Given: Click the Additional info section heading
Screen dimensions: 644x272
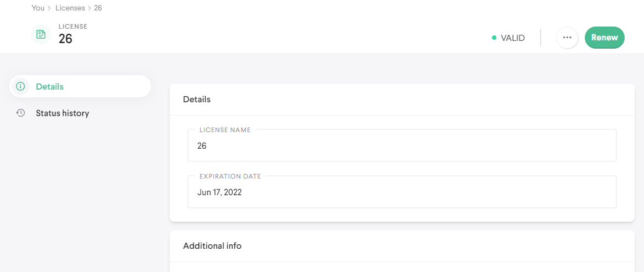Looking at the screenshot, I should click(x=212, y=245).
